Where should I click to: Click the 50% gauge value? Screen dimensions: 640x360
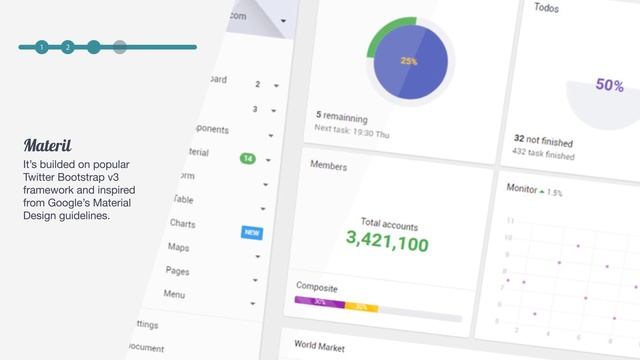coord(609,85)
